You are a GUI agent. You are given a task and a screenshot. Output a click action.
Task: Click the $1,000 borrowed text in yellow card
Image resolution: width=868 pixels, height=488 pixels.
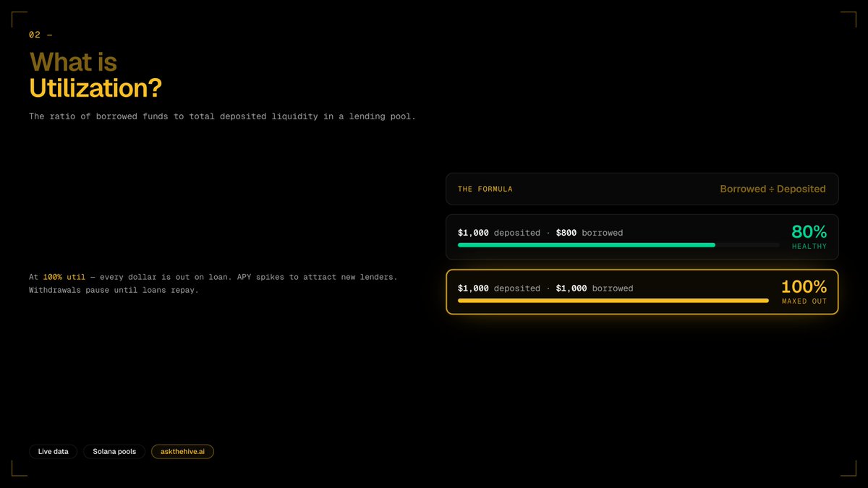595,288
